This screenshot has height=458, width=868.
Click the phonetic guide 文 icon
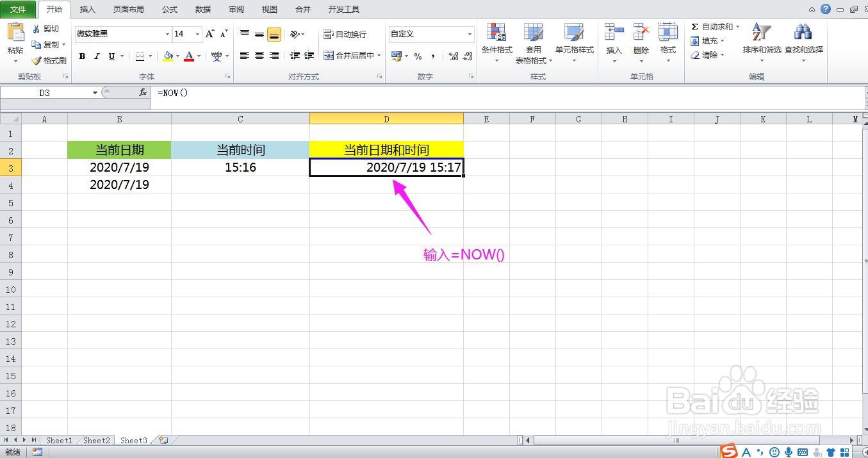(217, 56)
